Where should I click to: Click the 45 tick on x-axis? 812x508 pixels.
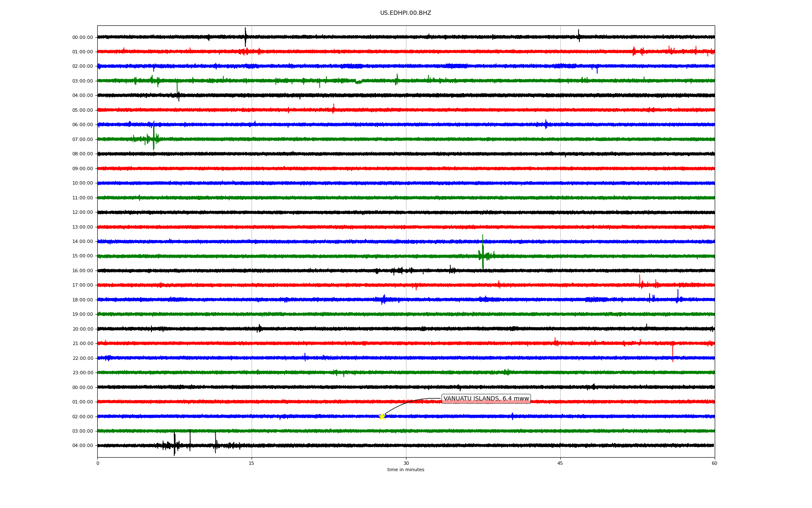click(560, 463)
